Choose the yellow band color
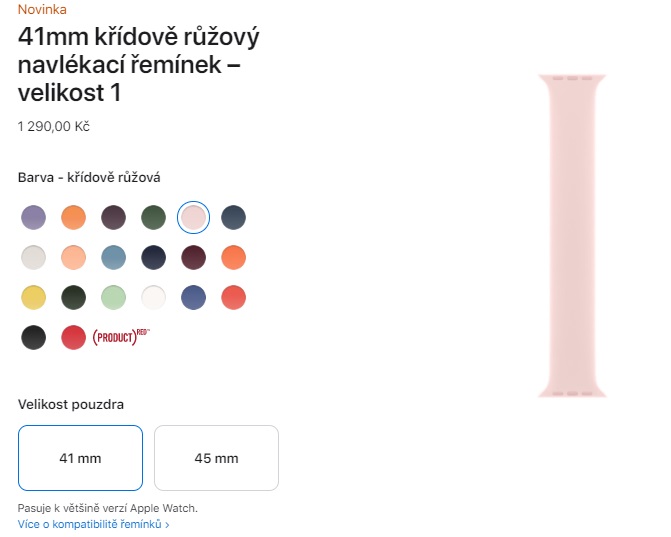 point(33,297)
